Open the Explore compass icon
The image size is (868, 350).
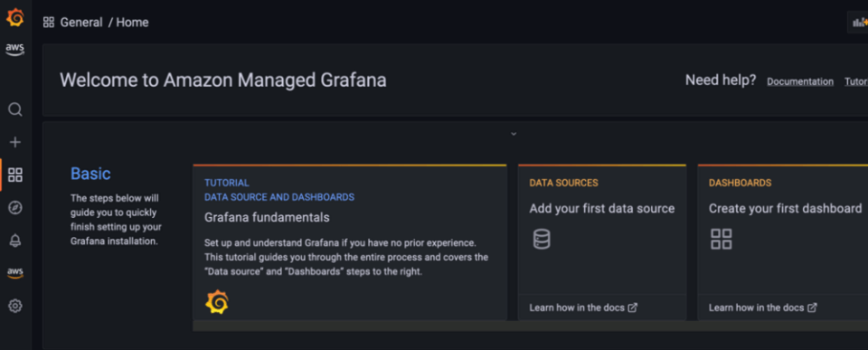pos(15,208)
